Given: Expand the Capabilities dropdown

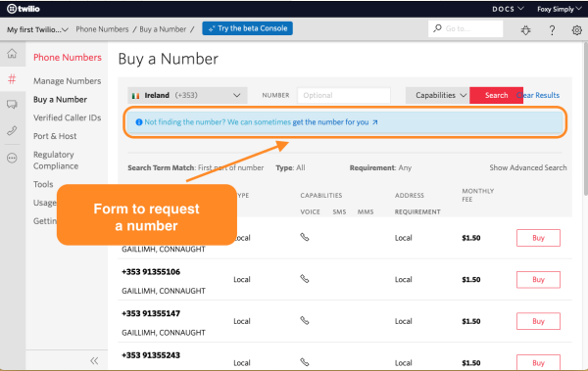Looking at the screenshot, I should click(438, 95).
